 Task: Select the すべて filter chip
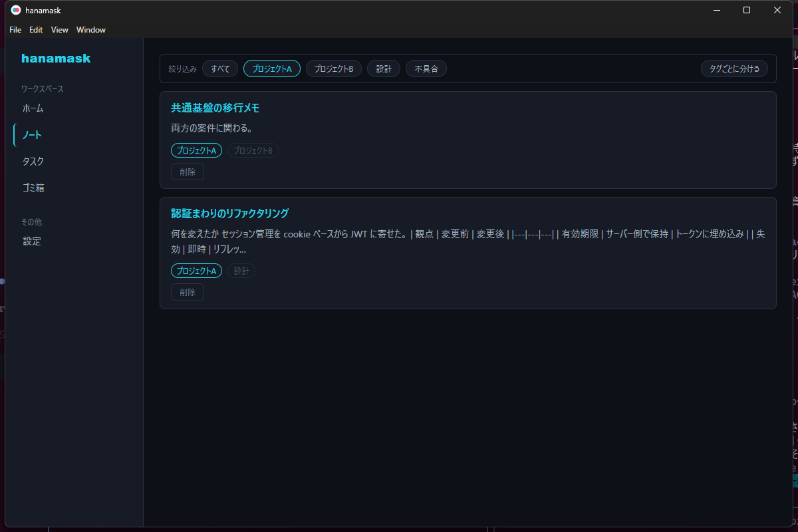click(220, 68)
